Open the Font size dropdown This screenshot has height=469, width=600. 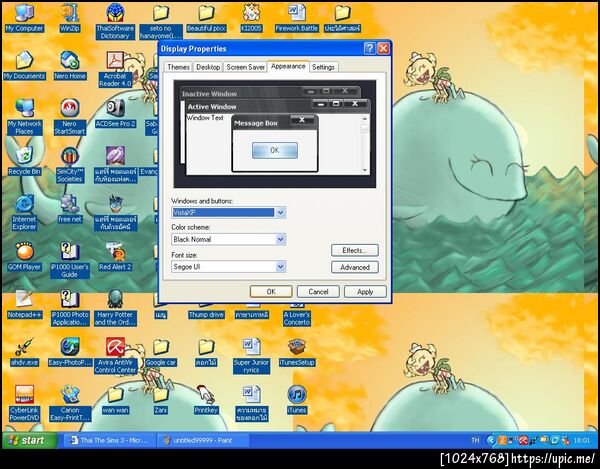pyautogui.click(x=280, y=267)
